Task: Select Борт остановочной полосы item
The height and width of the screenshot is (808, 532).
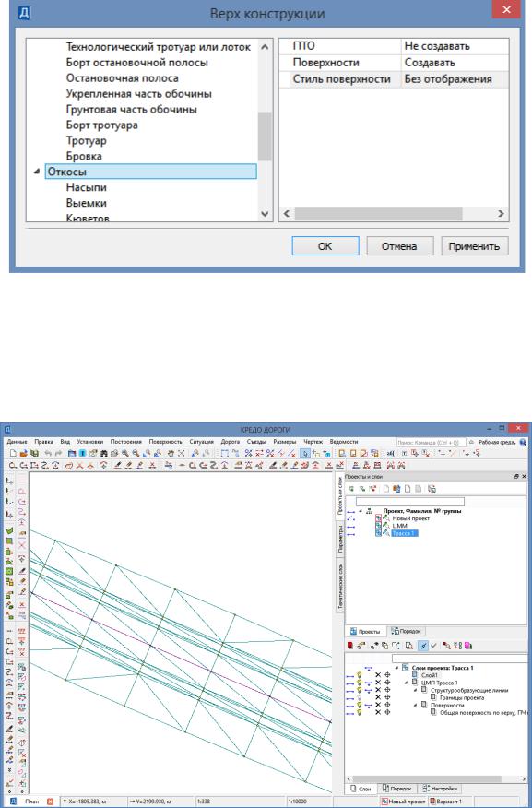Action: click(137, 63)
